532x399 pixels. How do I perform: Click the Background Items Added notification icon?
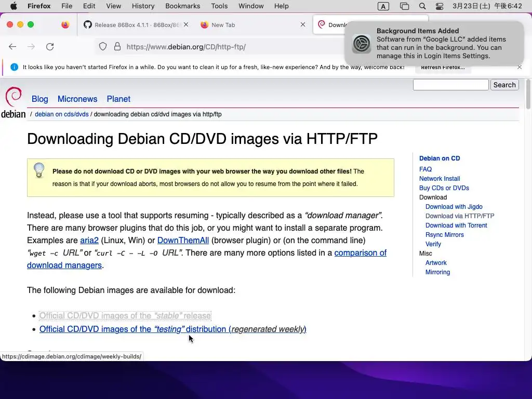click(362, 44)
